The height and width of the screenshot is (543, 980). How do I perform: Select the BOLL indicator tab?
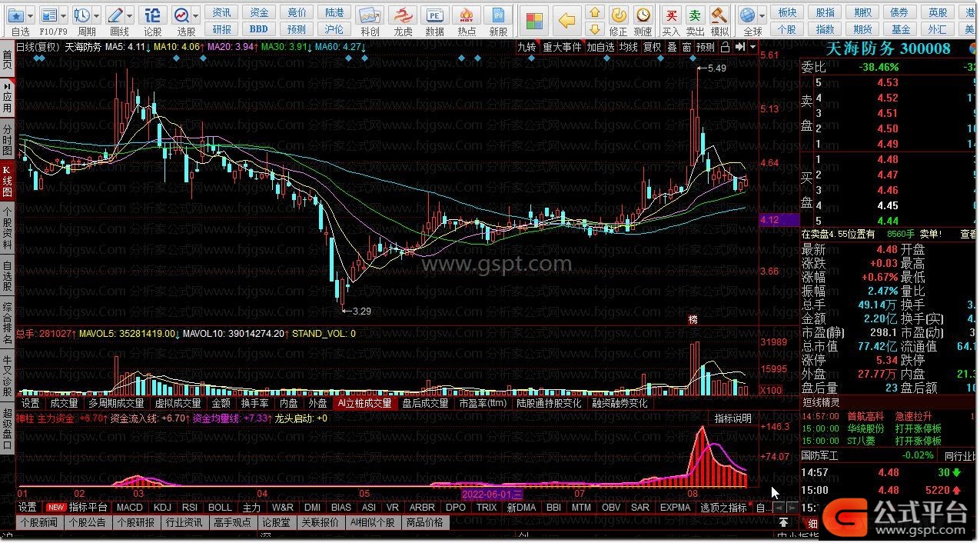point(220,508)
